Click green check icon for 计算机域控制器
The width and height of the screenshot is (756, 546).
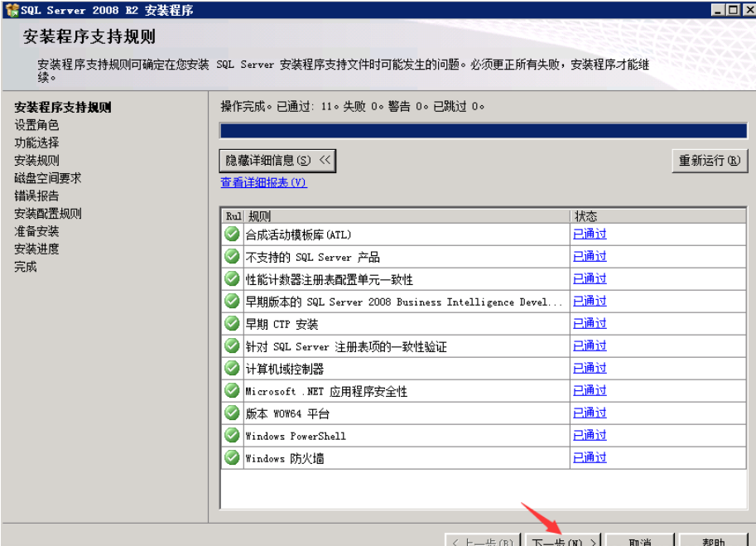pos(232,368)
